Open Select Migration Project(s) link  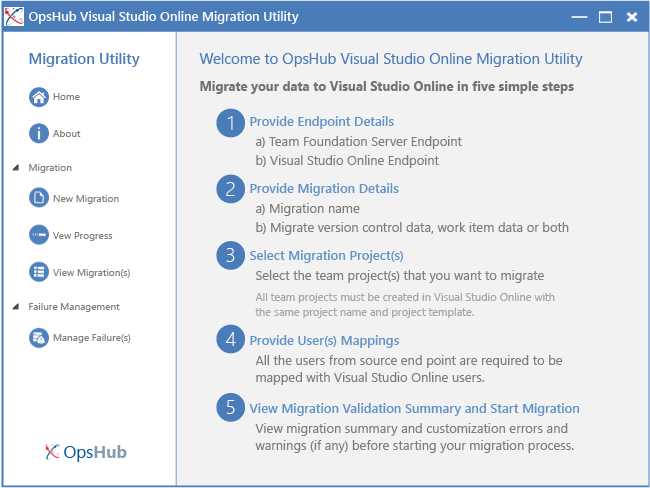tap(326, 255)
